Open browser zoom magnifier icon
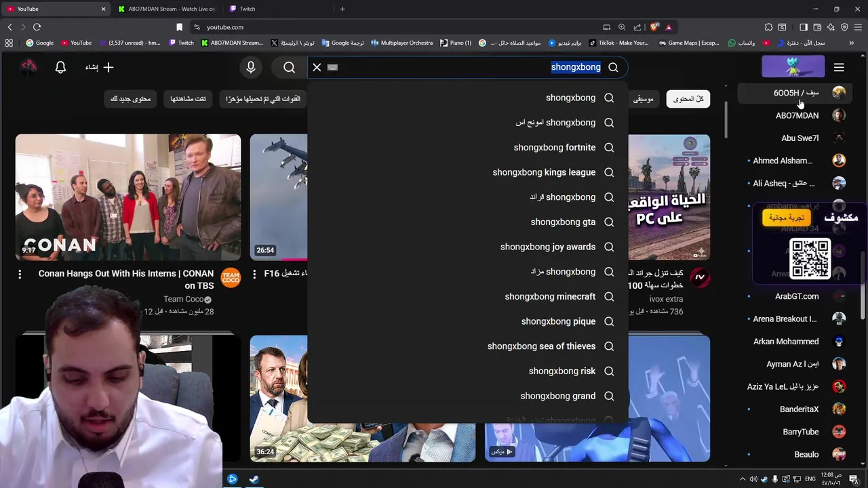868x488 pixels. (x=622, y=27)
